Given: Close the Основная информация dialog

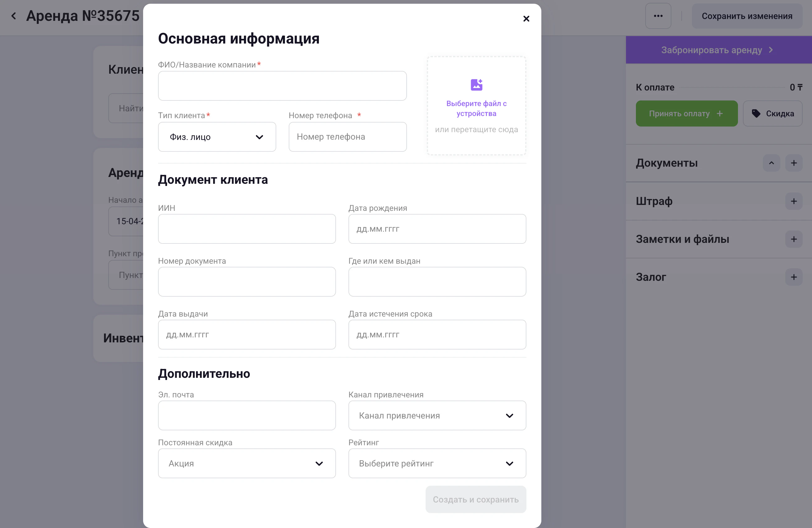Looking at the screenshot, I should click(x=526, y=19).
